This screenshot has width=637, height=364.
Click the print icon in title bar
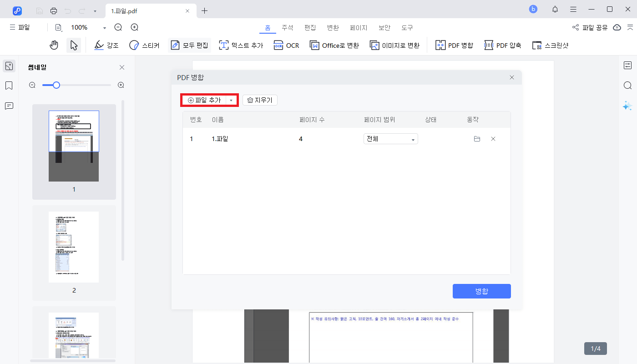pos(54,10)
